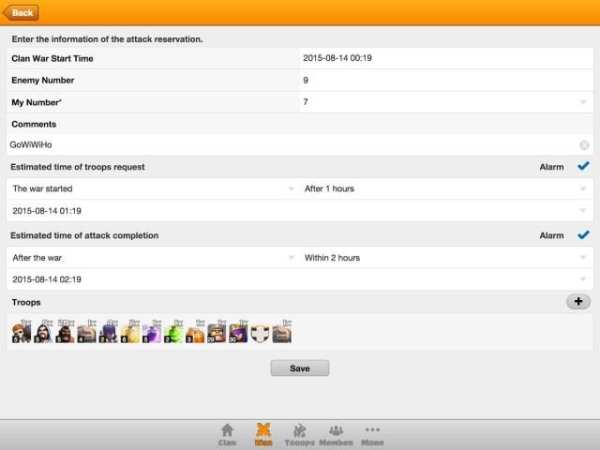Tap the green Jump spell icon
The image size is (600, 450).
point(173,332)
